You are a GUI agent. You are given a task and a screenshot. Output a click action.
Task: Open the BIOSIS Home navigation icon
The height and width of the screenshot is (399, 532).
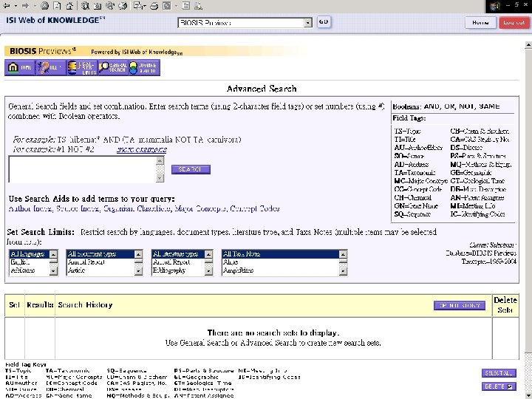pos(20,67)
